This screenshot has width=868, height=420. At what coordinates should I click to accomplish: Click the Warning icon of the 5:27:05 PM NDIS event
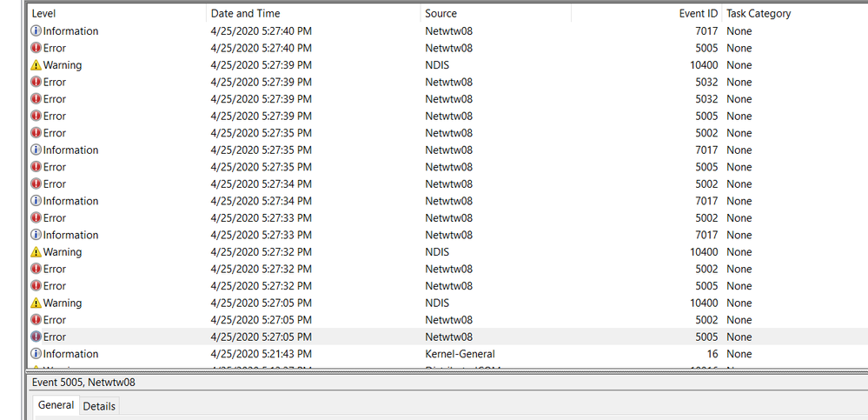coord(36,303)
